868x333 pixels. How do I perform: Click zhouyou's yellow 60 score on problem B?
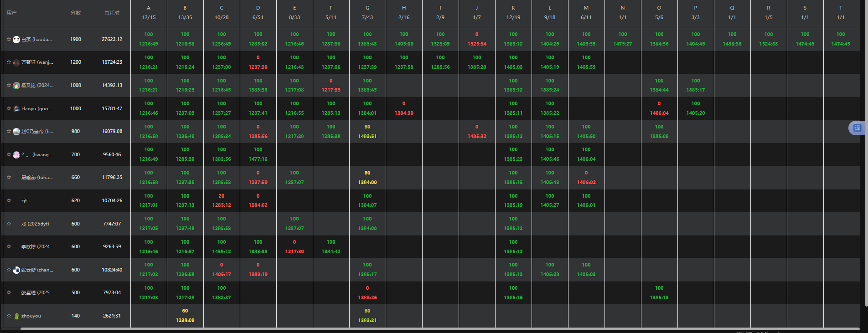(x=185, y=311)
